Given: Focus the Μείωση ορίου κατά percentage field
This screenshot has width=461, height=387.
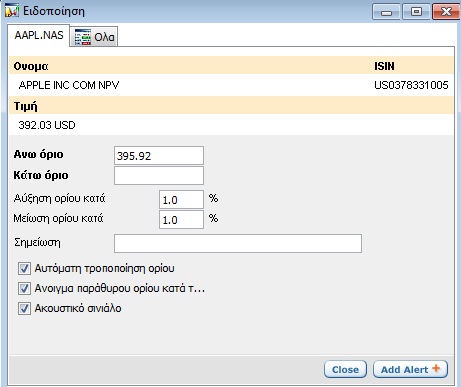Looking at the screenshot, I should (181, 219).
